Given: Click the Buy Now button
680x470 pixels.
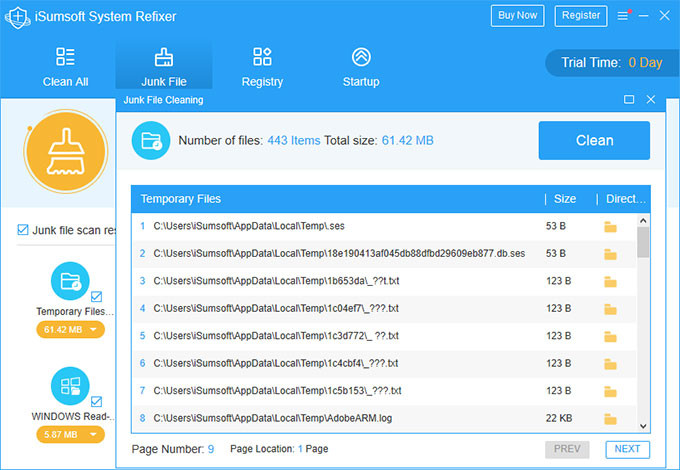Looking at the screenshot, I should [x=517, y=16].
